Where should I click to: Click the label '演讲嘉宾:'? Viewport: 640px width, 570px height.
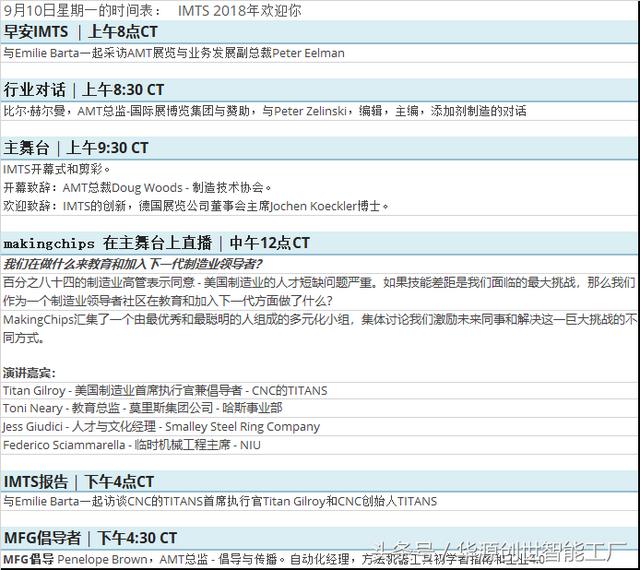point(29,372)
